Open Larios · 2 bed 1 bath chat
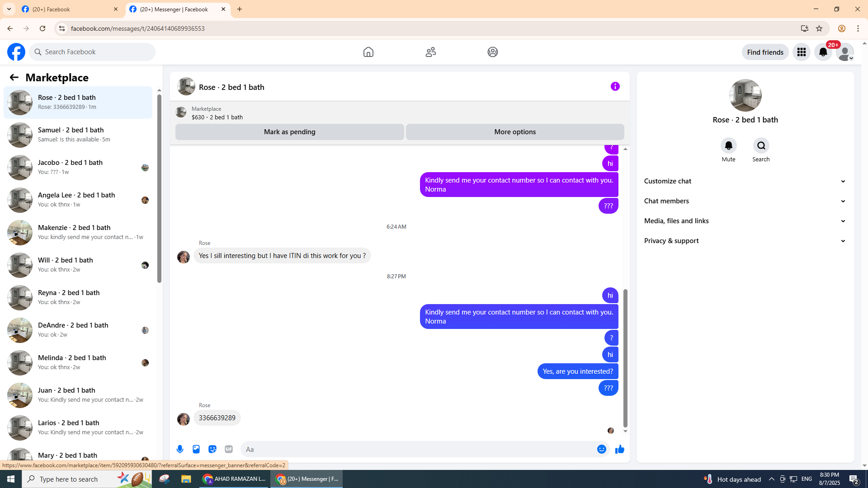Viewport: 868px width, 488px height. pos(78,428)
